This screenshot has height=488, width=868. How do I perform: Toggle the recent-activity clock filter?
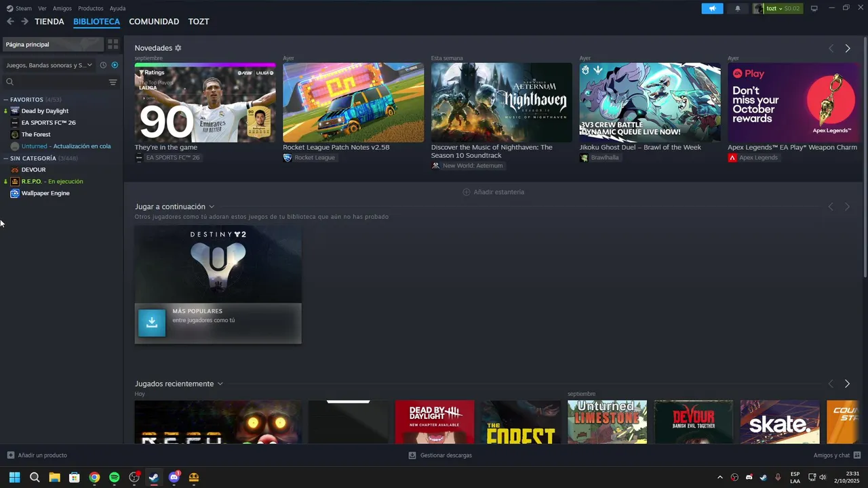tap(103, 65)
